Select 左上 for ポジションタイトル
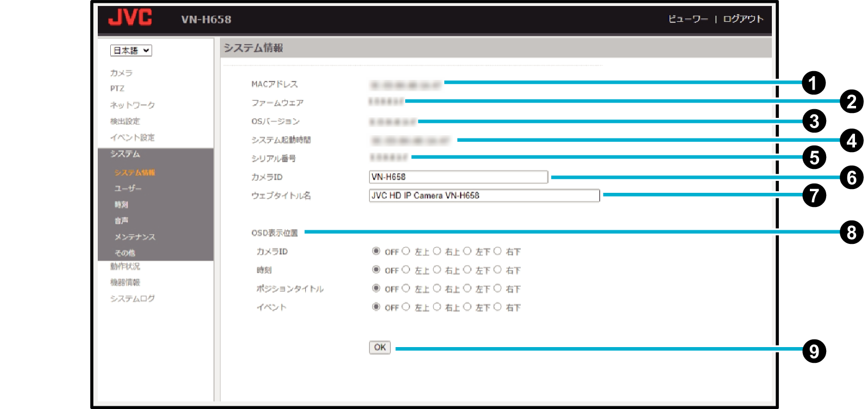 pyautogui.click(x=406, y=288)
